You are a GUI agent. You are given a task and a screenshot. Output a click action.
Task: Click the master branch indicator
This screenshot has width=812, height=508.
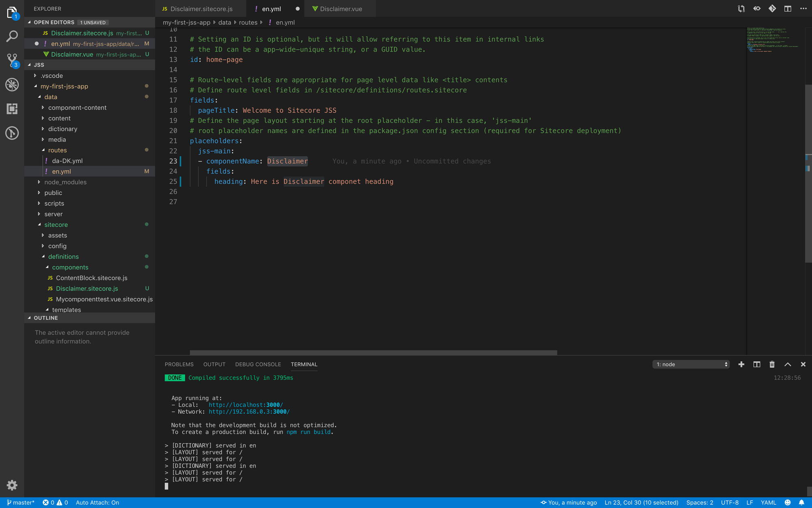pos(20,502)
